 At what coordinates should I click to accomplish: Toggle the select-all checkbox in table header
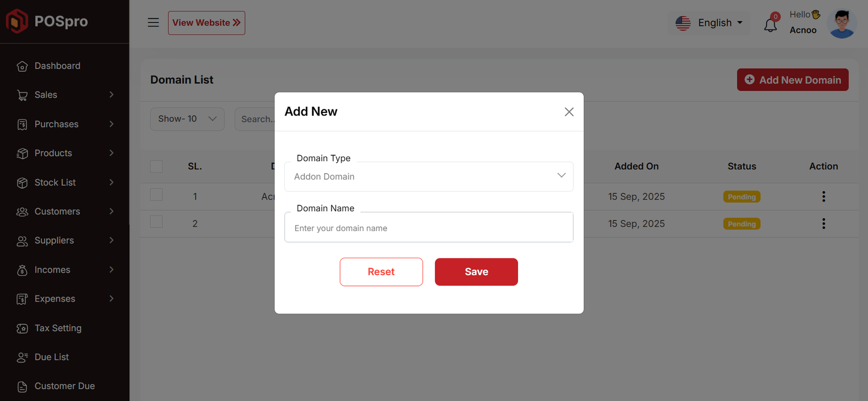(156, 167)
